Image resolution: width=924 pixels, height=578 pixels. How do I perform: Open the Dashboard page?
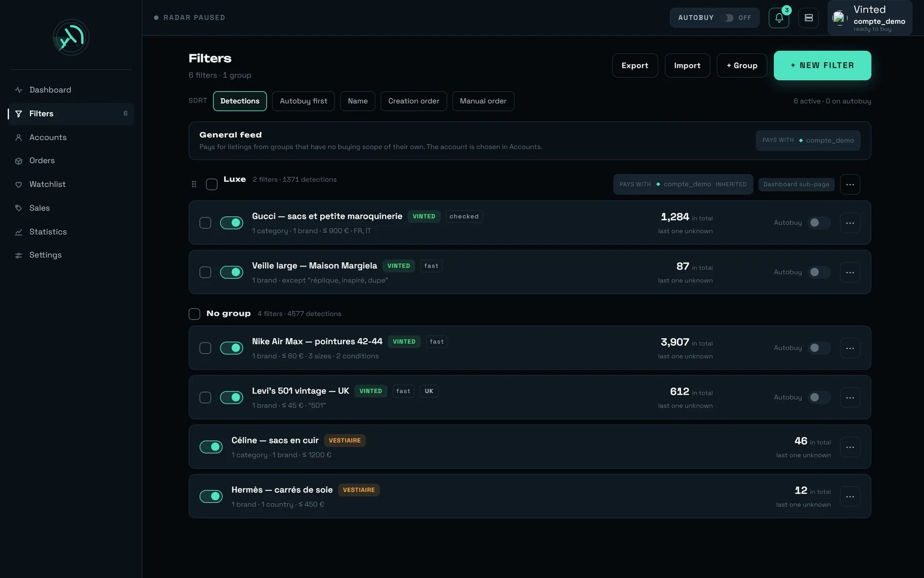click(x=71, y=90)
